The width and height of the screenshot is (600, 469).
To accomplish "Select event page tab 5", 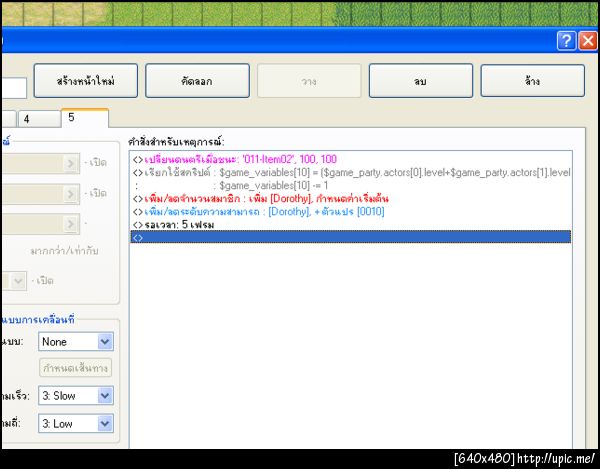I will pos(85,118).
